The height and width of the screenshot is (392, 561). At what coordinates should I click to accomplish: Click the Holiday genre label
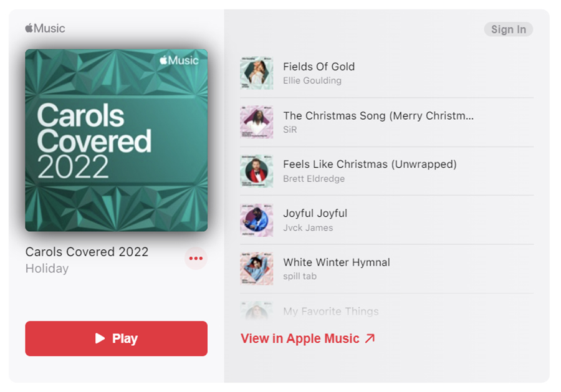point(47,269)
